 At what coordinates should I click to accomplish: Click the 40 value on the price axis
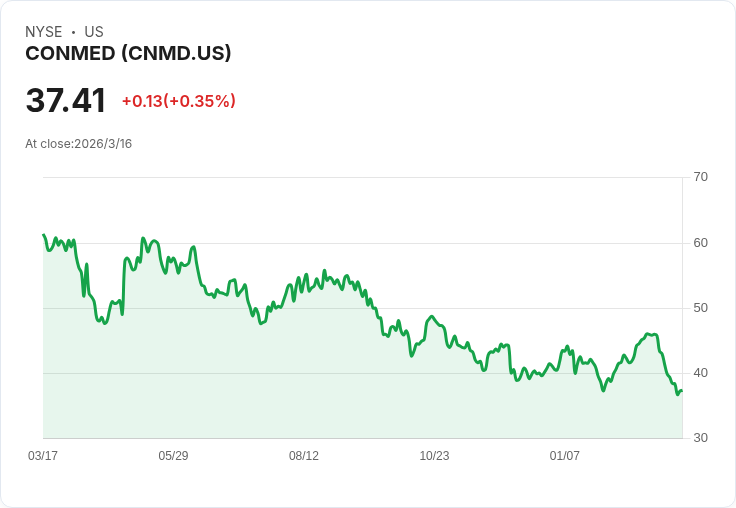(700, 373)
